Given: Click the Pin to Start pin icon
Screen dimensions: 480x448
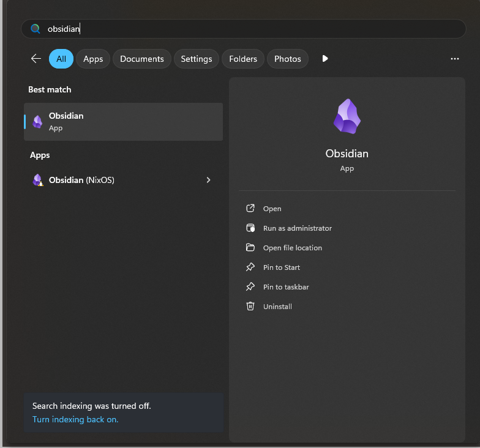Looking at the screenshot, I should coord(250,267).
